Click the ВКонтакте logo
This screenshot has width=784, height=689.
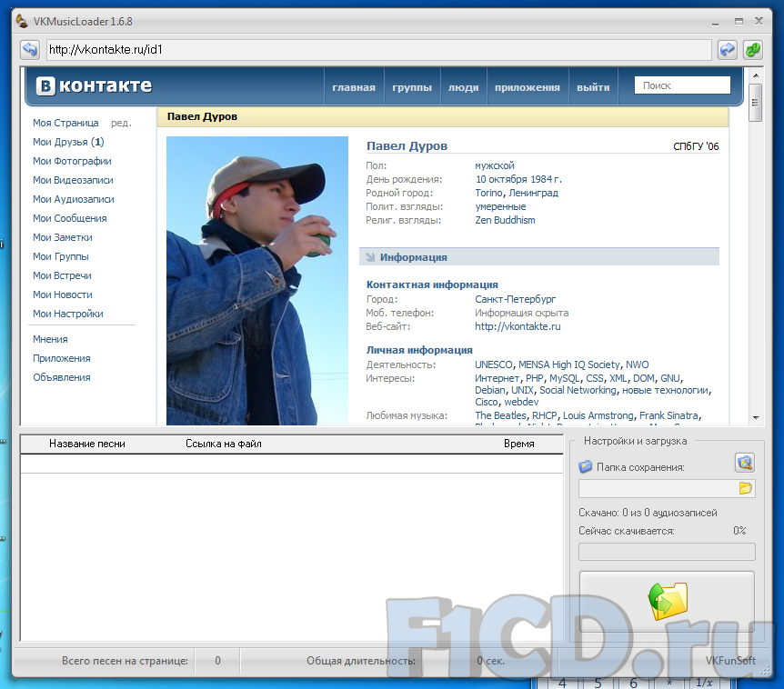coord(94,85)
